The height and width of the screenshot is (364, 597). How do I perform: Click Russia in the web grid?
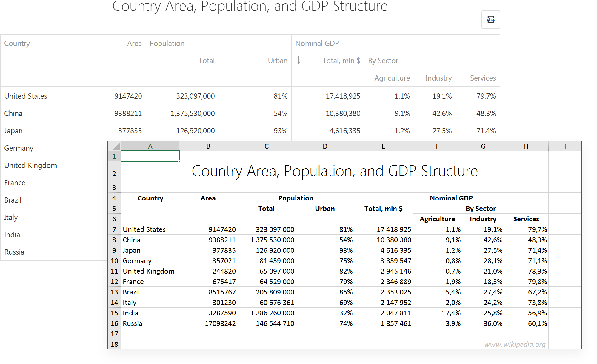(14, 252)
